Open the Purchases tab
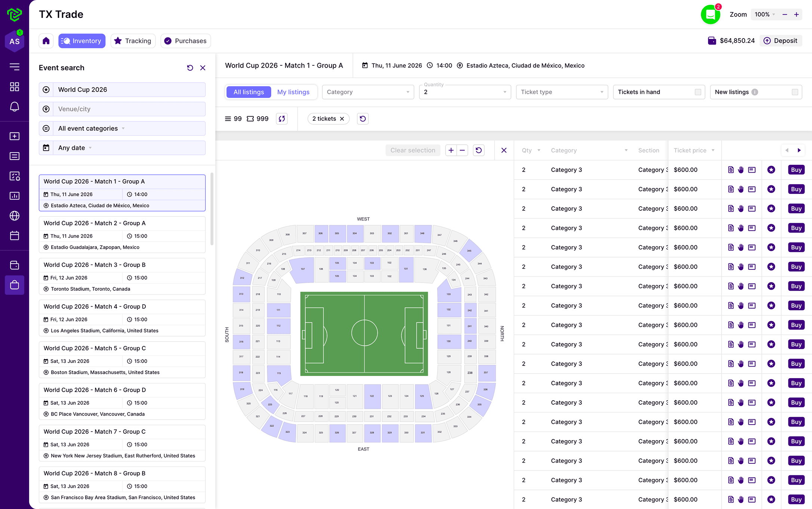Image resolution: width=812 pixels, height=509 pixels. pos(185,41)
